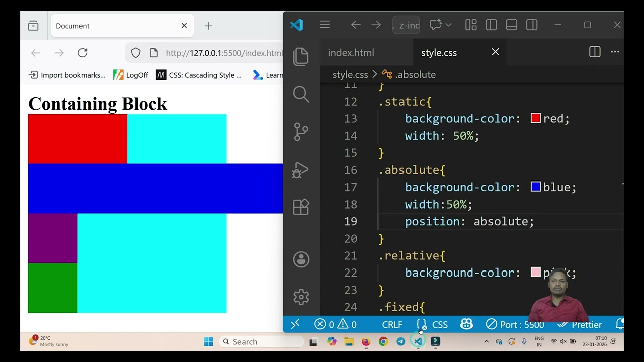Close the style.css editor tab

tap(495, 52)
